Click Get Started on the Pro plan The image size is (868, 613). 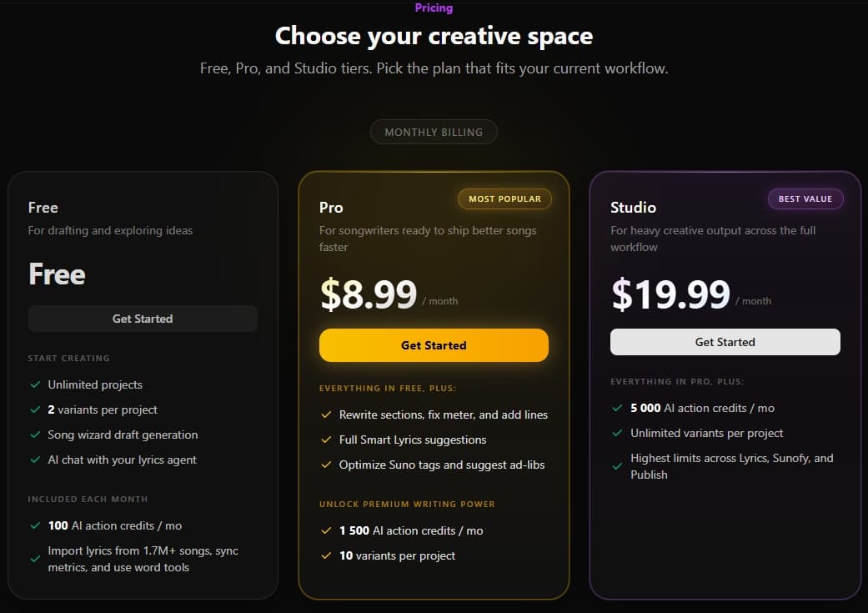434,344
